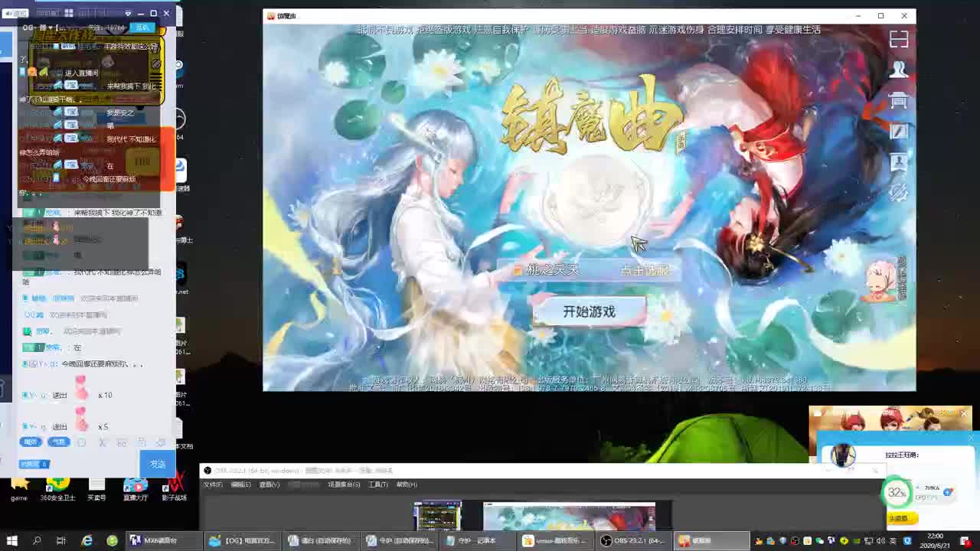Open emoji smiley icon in chat toolbar
Screen dimensions: 980x551
(x=82, y=442)
